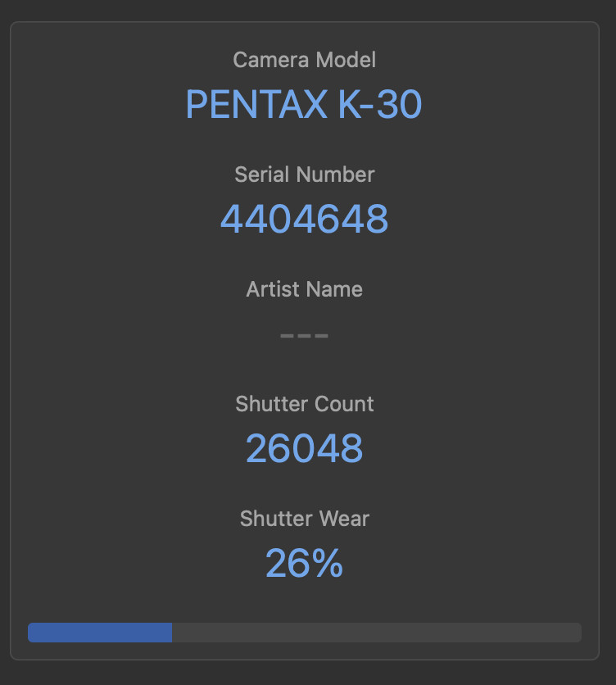
Task: Click the Shutter Wear label
Action: 305,519
